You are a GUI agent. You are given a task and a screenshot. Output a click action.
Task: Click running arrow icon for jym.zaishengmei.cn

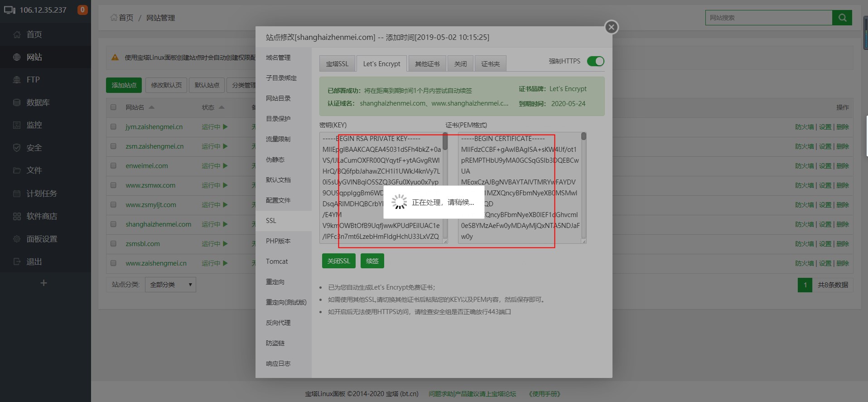(226, 127)
